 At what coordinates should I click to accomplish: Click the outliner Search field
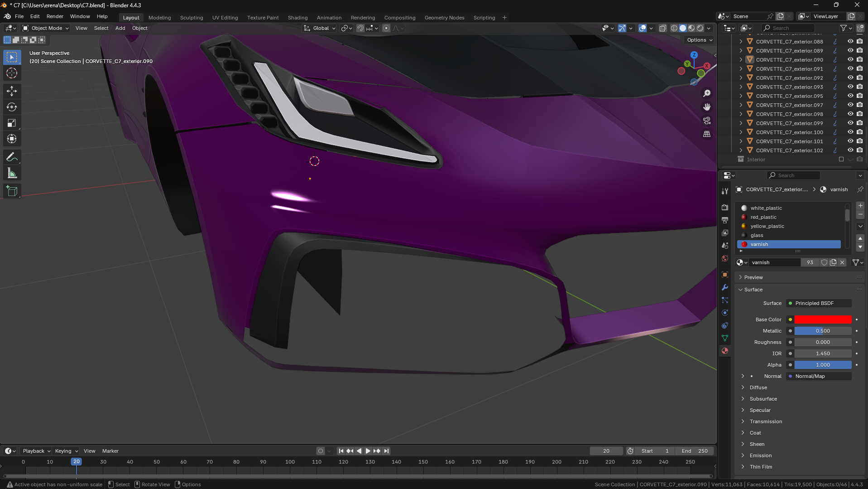pos(788,28)
